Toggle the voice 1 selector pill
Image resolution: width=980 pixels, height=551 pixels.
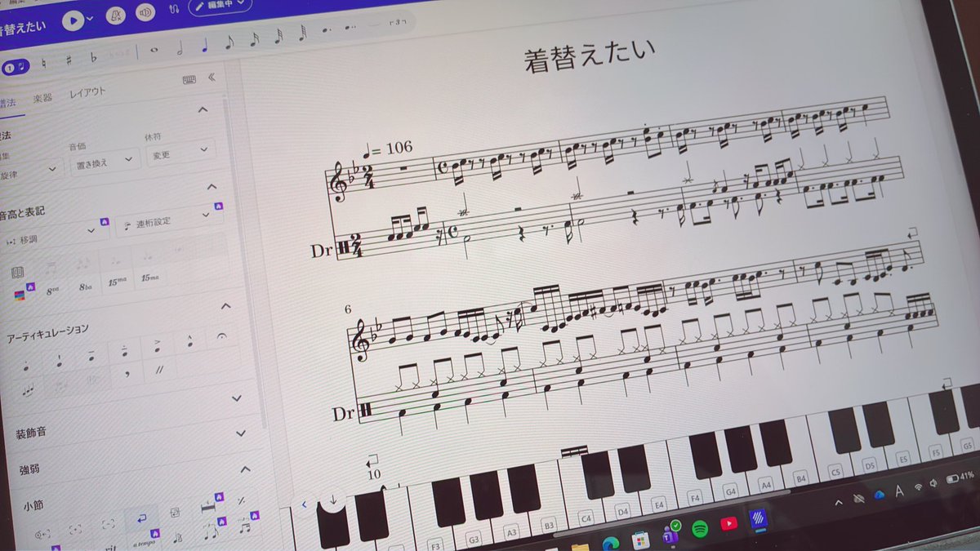(x=15, y=68)
